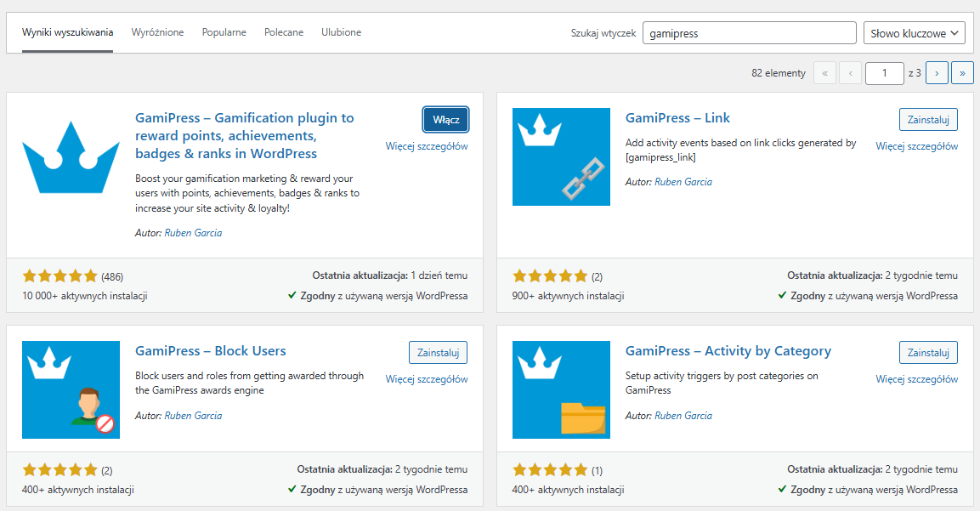980x511 pixels.
Task: Jump to last page of results
Action: point(962,73)
